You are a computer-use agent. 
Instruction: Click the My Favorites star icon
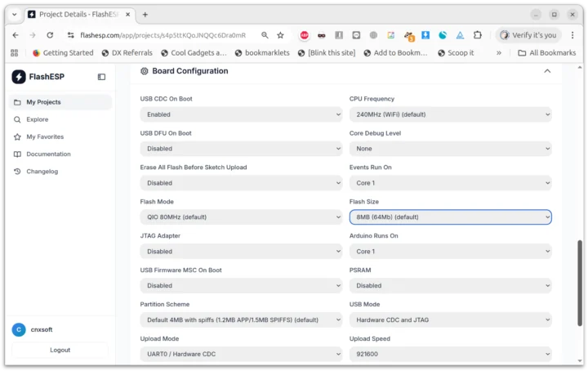click(18, 136)
